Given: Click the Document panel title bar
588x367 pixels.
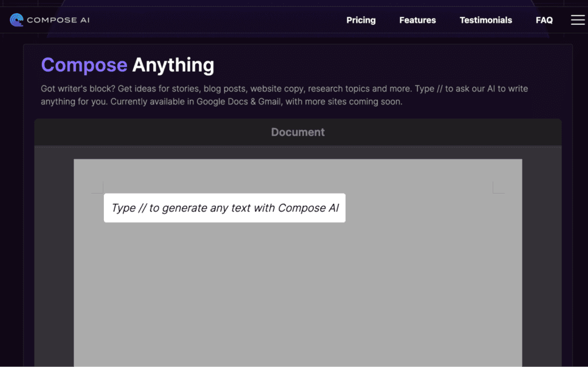Looking at the screenshot, I should [297, 132].
